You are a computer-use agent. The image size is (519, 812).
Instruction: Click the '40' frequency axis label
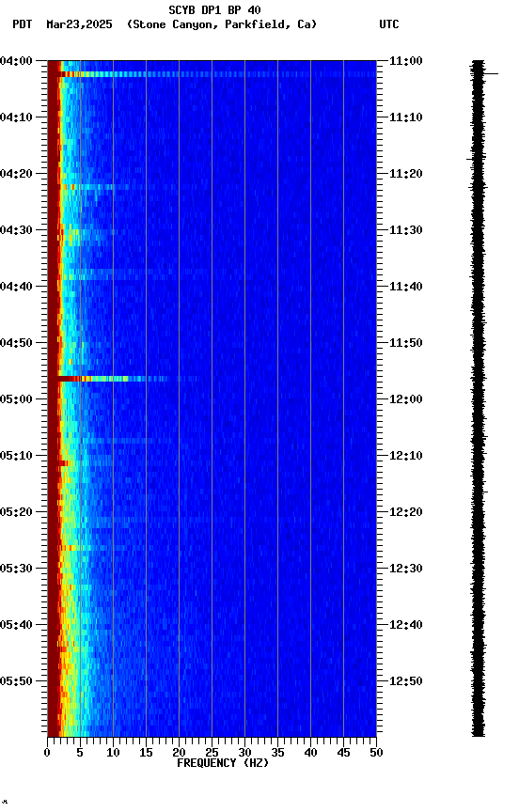[310, 753]
